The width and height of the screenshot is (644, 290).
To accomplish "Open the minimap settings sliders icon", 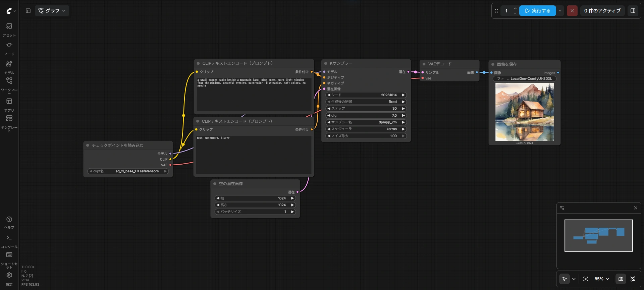I will click(x=562, y=208).
